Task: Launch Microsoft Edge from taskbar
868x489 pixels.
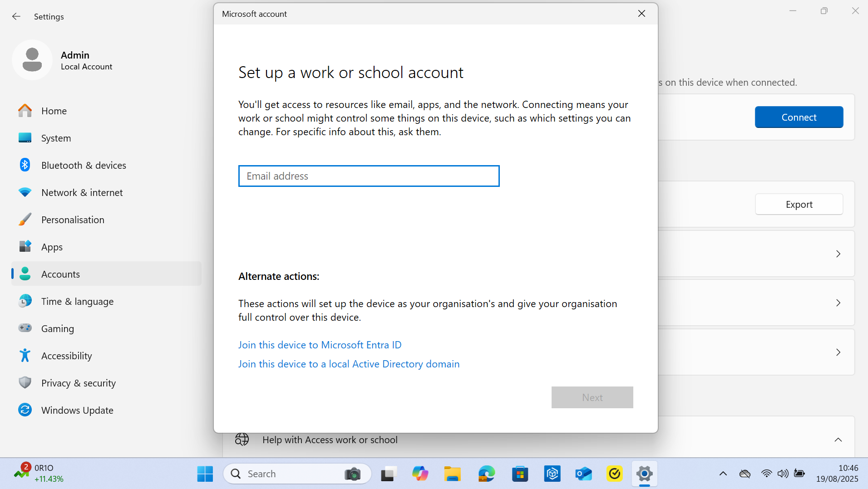Action: pyautogui.click(x=486, y=474)
